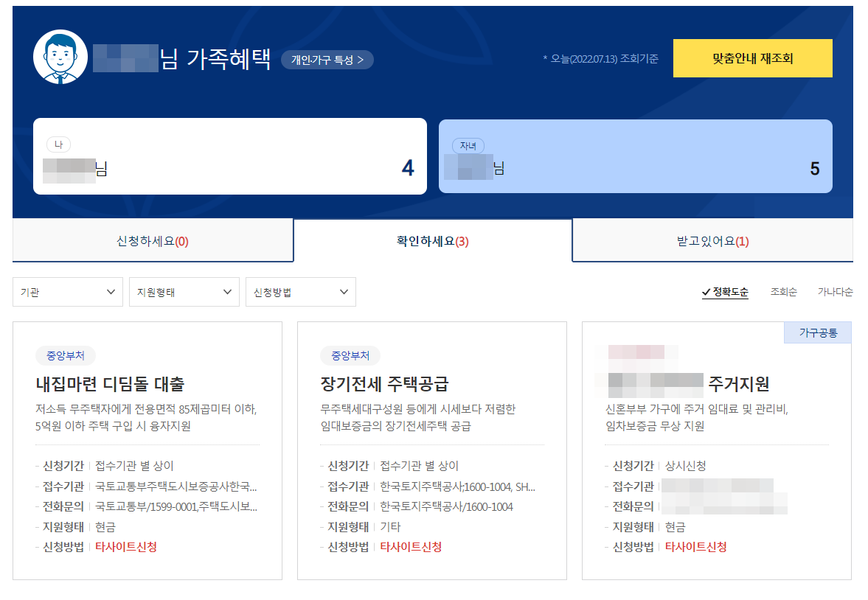This screenshot has width=868, height=600.
Task: Click the user avatar profile icon
Action: (x=60, y=57)
